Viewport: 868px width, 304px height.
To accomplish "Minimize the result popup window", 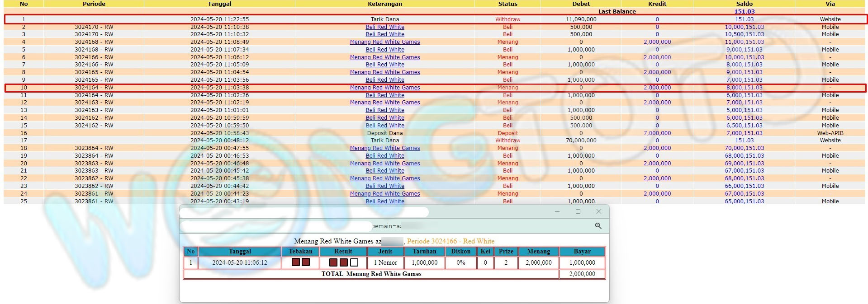I will tap(557, 211).
